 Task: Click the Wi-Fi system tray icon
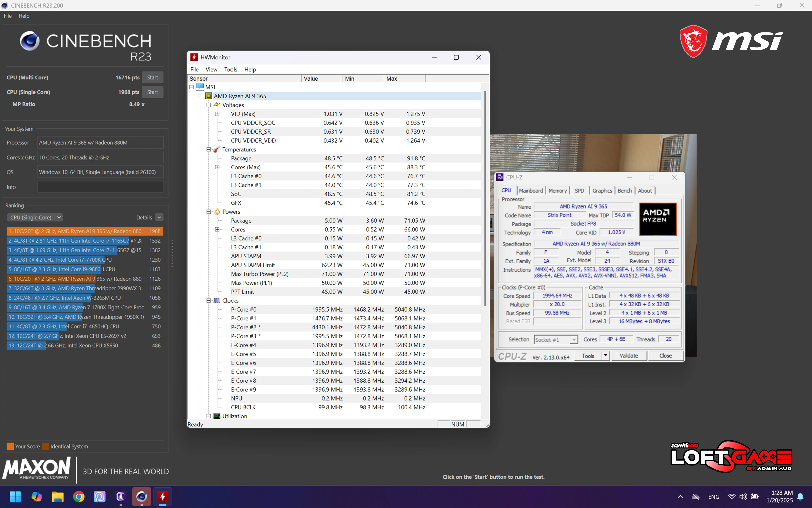click(x=731, y=496)
